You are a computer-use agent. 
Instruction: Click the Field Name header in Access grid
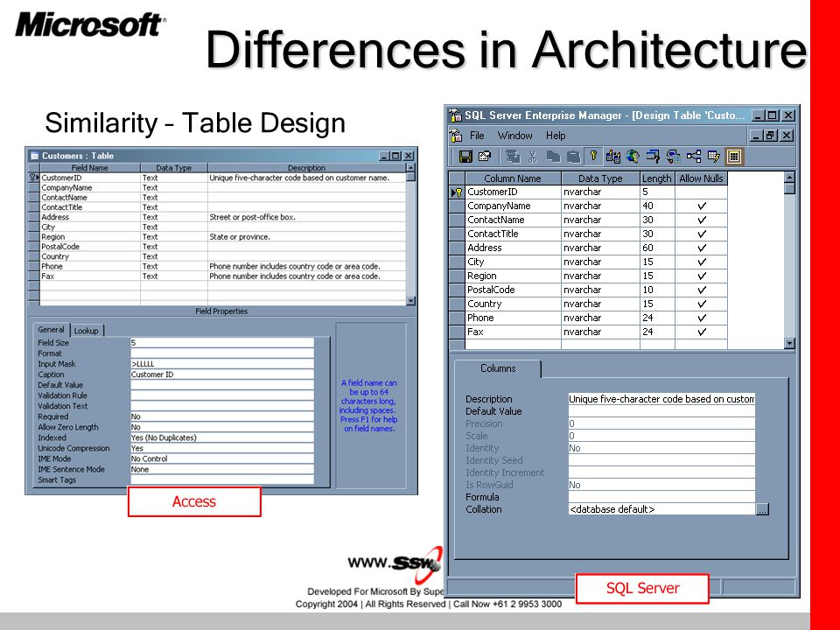pyautogui.click(x=90, y=168)
